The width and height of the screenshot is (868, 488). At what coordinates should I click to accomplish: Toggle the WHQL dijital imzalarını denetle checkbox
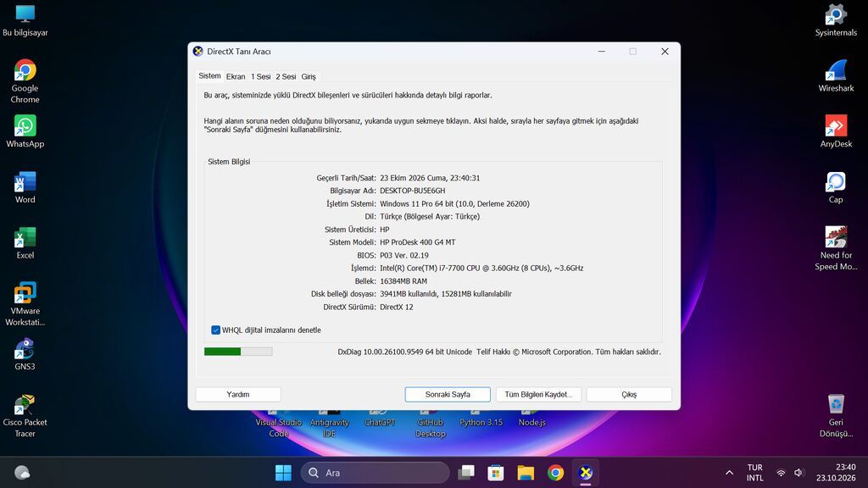(215, 330)
